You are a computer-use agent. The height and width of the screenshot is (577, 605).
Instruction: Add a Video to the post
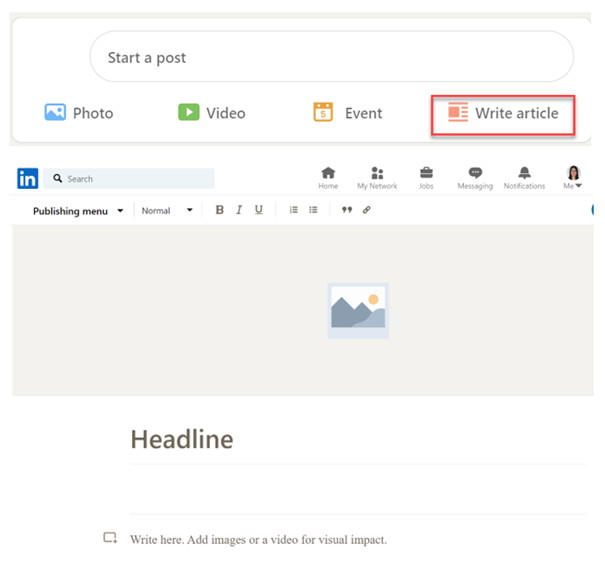(x=211, y=113)
